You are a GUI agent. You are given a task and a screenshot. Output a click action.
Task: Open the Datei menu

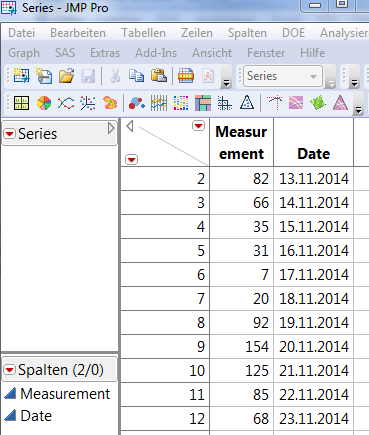[22, 33]
